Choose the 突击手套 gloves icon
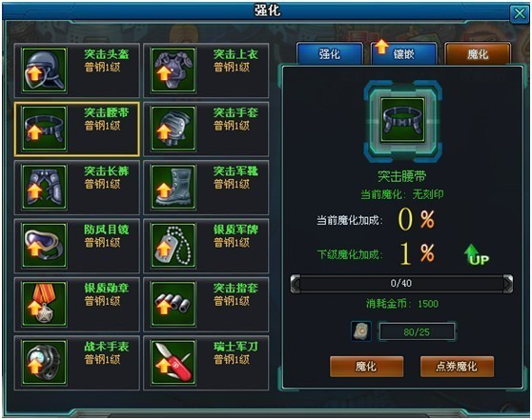This screenshot has height=420, width=532. (174, 129)
